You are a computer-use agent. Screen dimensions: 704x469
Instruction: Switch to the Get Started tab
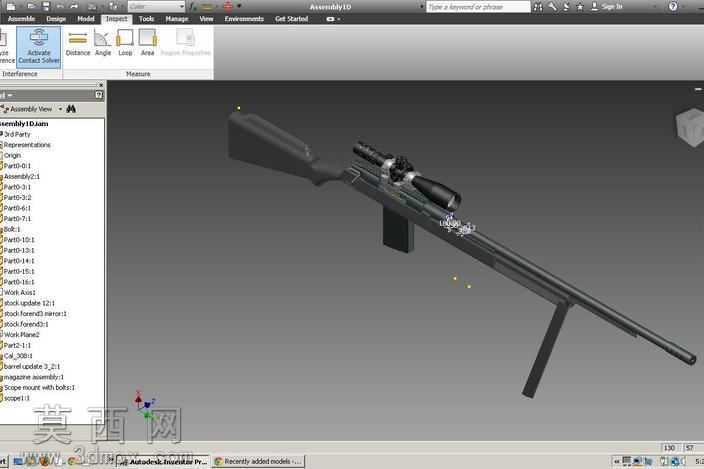click(291, 19)
